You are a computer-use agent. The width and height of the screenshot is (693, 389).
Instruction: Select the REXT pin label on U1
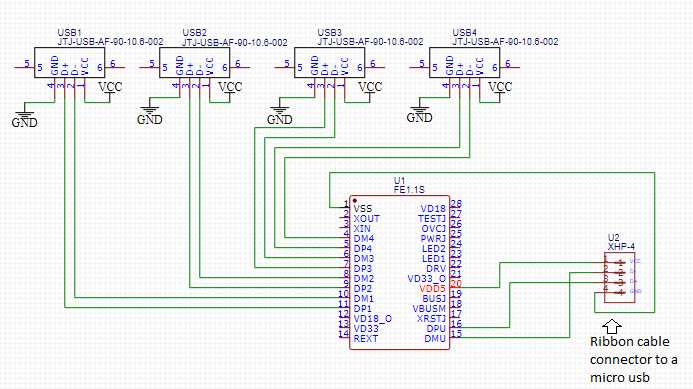[x=366, y=339]
